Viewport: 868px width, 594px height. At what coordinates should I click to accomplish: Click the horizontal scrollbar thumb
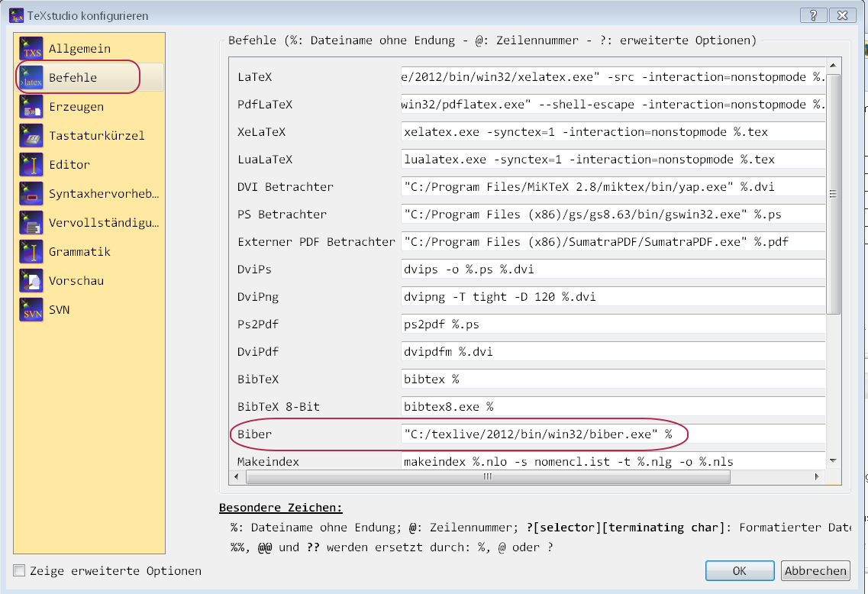[488, 476]
